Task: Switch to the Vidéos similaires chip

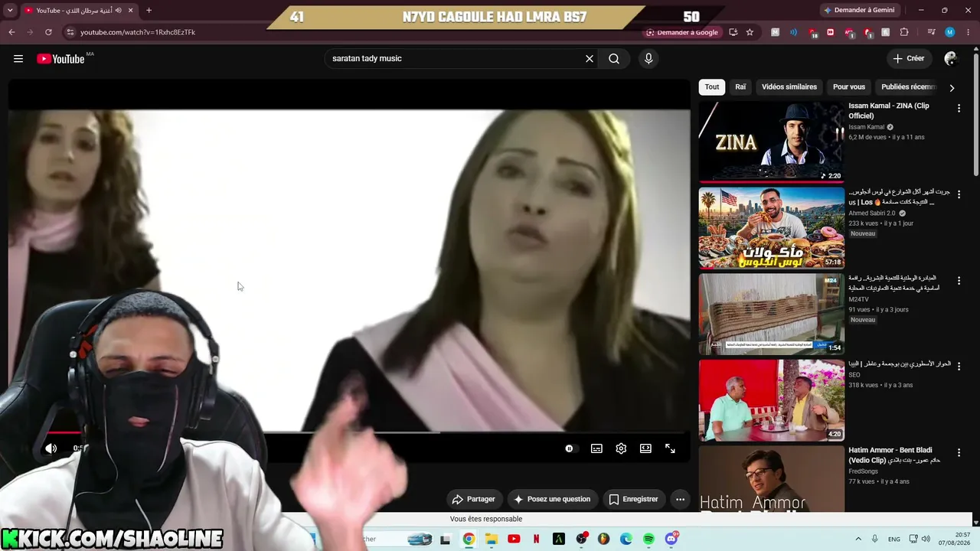Action: (x=789, y=87)
